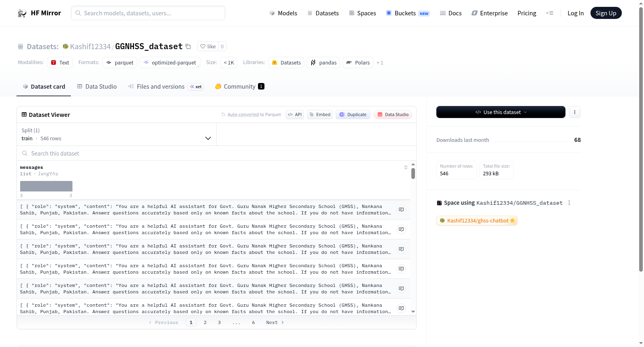Open the three-dot options menu beside Use this dataset
The image size is (644, 347).
(x=575, y=112)
